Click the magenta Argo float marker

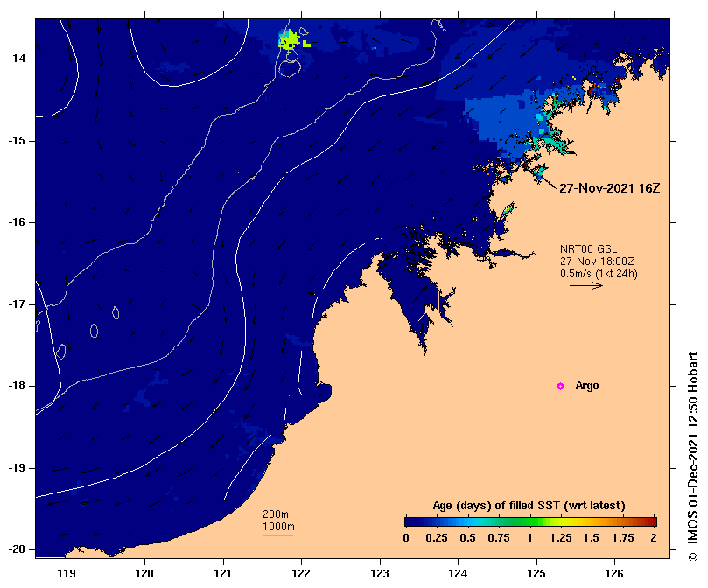coord(560,386)
